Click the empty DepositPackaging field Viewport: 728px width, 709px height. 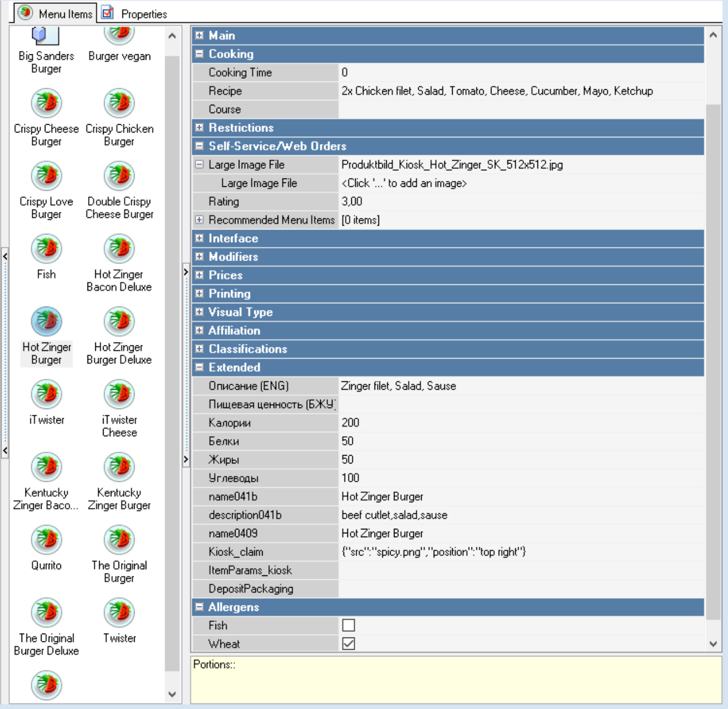pyautogui.click(x=521, y=589)
